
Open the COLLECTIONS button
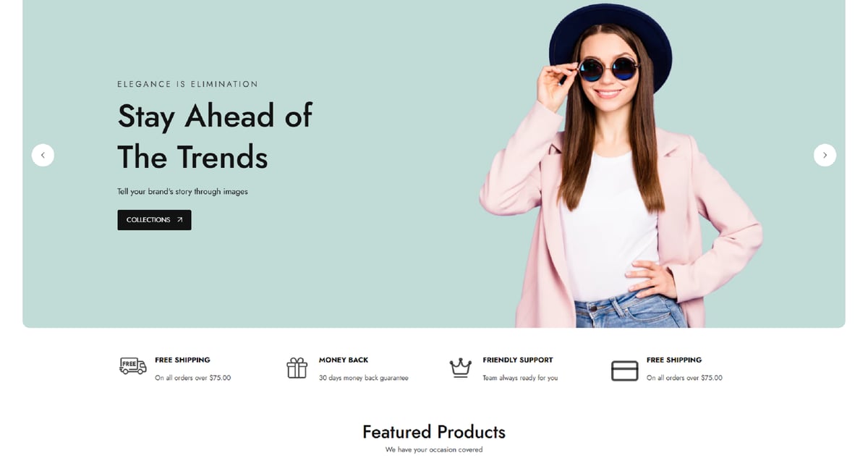(154, 220)
